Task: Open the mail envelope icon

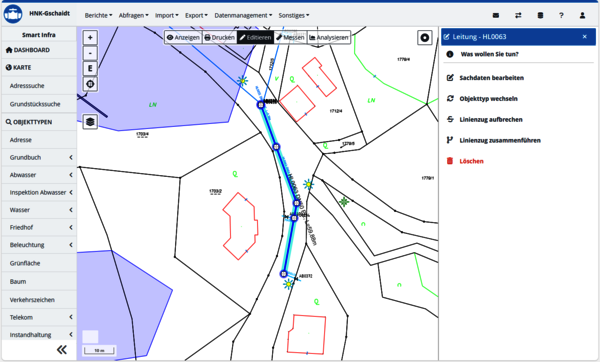Action: point(496,15)
